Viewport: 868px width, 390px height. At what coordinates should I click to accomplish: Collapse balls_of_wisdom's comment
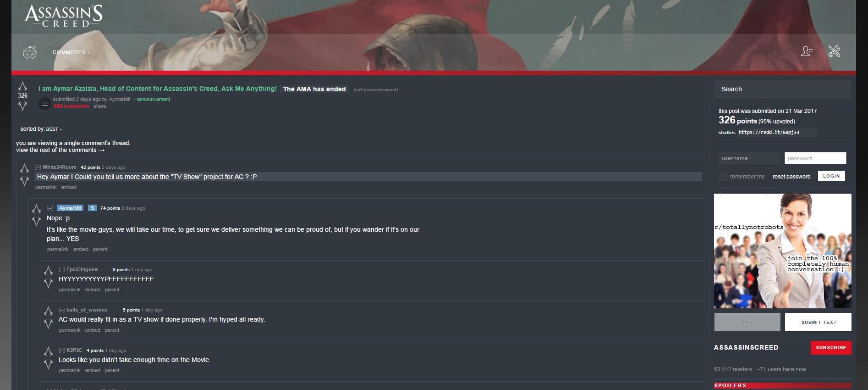click(x=62, y=310)
